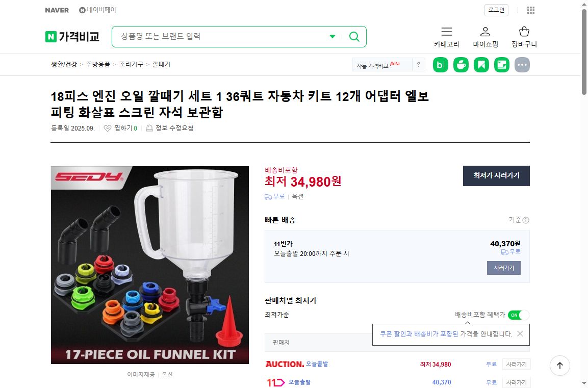Image resolution: width=588 pixels, height=388 pixels.
Task: Click the 마이쇼핑 person icon
Action: point(485,31)
